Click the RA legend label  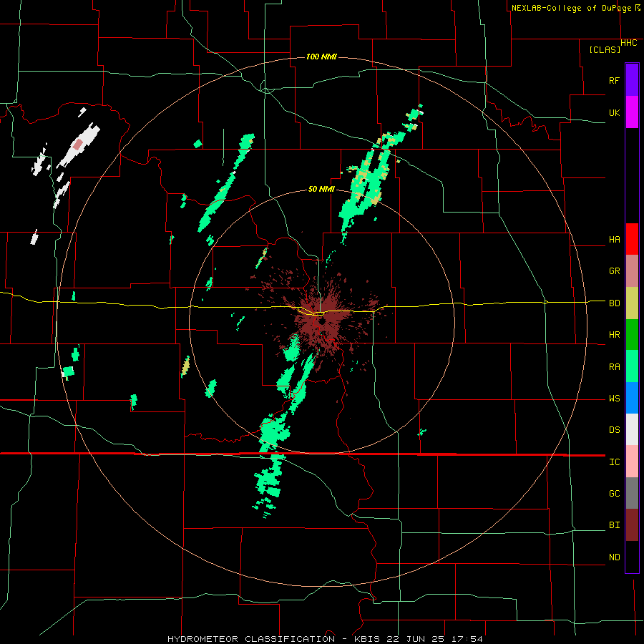(614, 367)
